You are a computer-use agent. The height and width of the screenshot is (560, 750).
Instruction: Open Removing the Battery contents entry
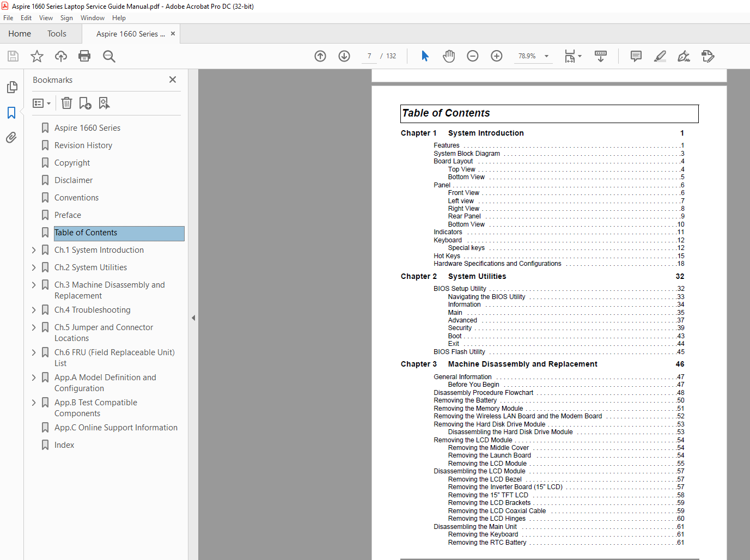[465, 400]
